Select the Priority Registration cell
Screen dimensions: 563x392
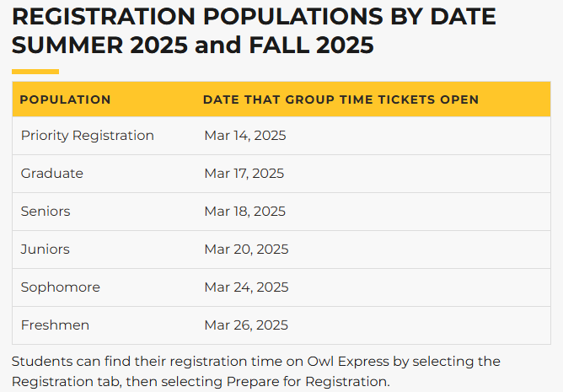pos(88,136)
